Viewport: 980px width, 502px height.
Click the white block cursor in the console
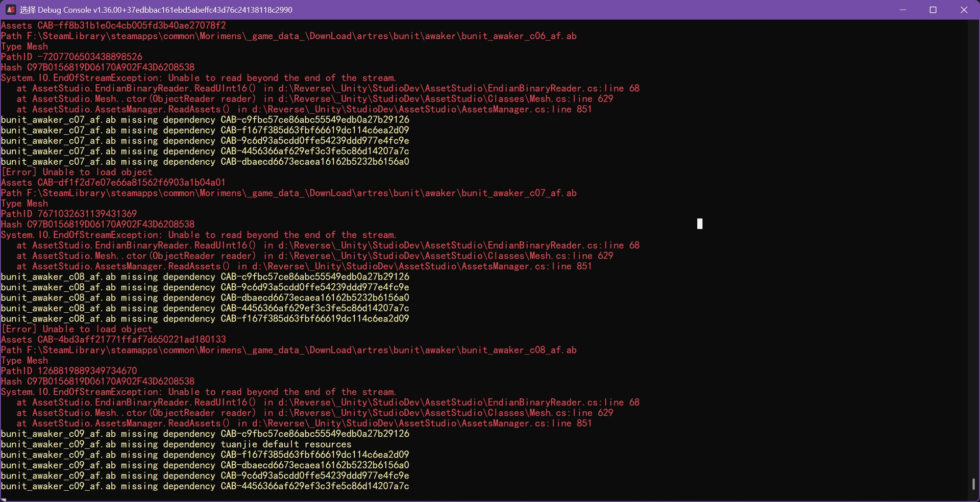[x=700, y=223]
